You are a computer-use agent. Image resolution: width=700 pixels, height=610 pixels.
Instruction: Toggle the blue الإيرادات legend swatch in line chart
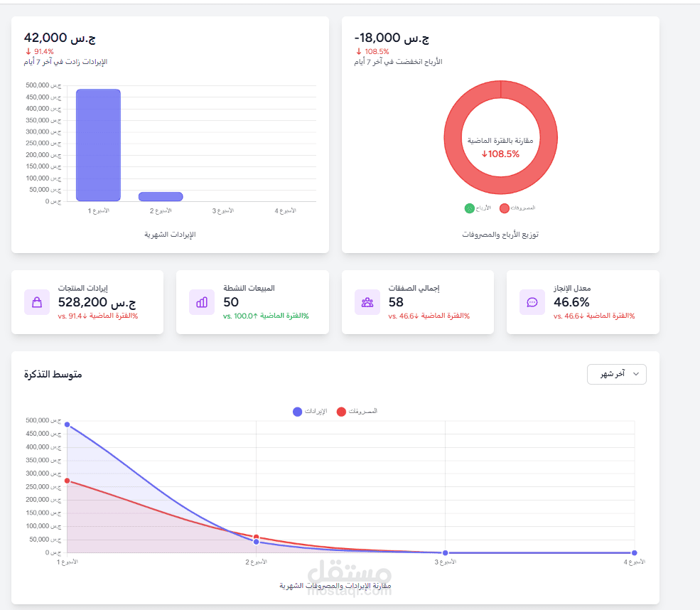click(x=297, y=411)
